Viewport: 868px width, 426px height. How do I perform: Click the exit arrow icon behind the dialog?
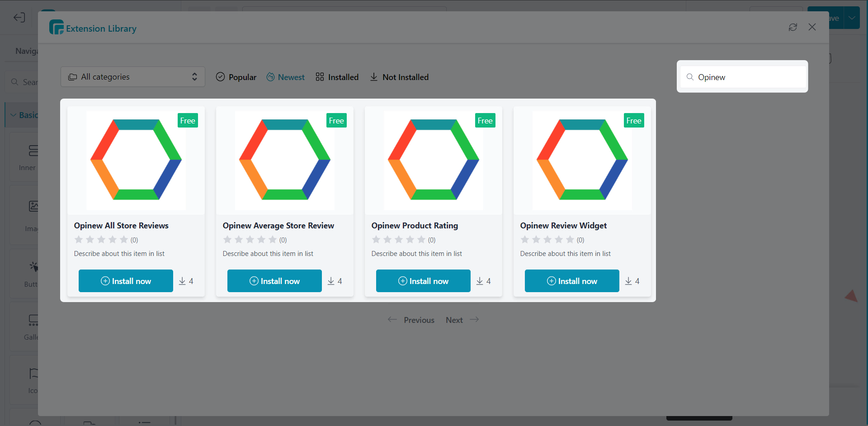[x=19, y=18]
